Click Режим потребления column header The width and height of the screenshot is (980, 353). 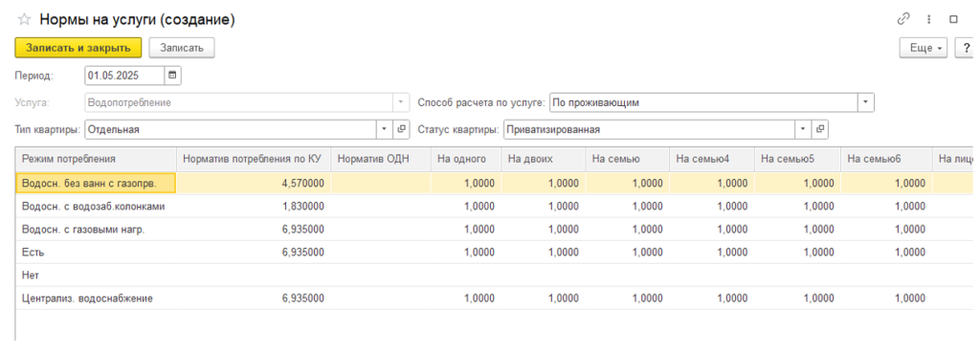coord(96,159)
